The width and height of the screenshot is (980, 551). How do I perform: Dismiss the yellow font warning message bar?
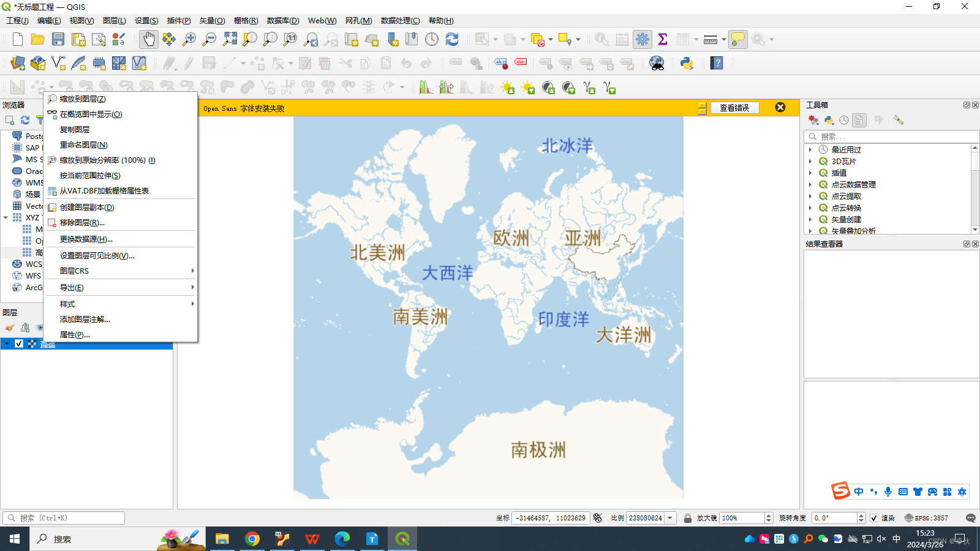(780, 107)
